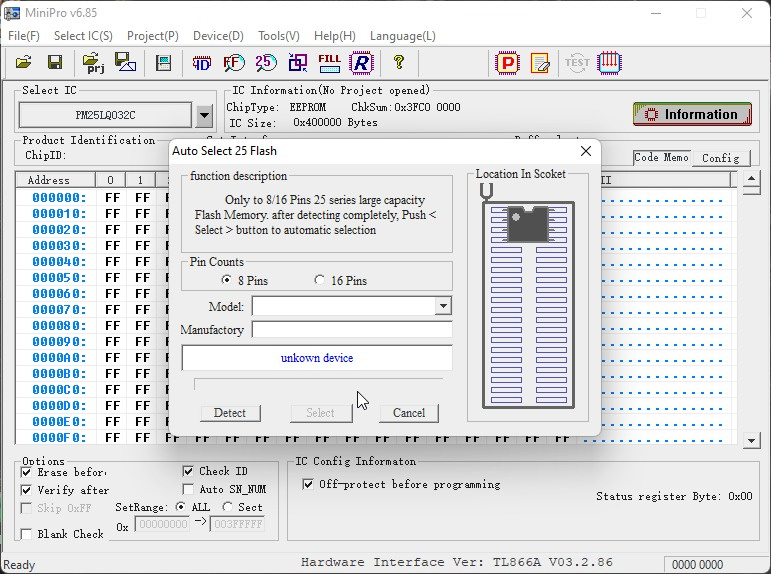Image resolution: width=771 pixels, height=574 pixels.
Task: Open project using the prj folder icon
Action: coord(94,63)
